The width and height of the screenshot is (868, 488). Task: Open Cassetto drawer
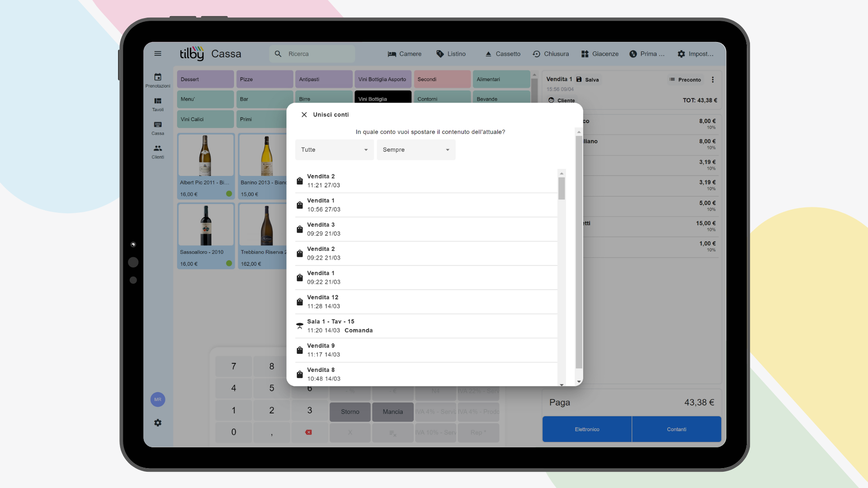[x=503, y=54]
